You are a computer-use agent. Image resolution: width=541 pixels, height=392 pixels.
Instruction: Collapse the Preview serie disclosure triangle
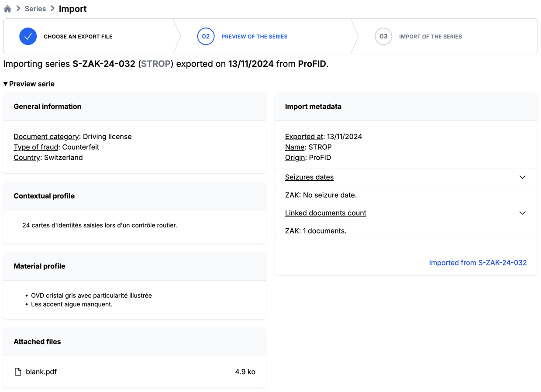click(x=6, y=84)
